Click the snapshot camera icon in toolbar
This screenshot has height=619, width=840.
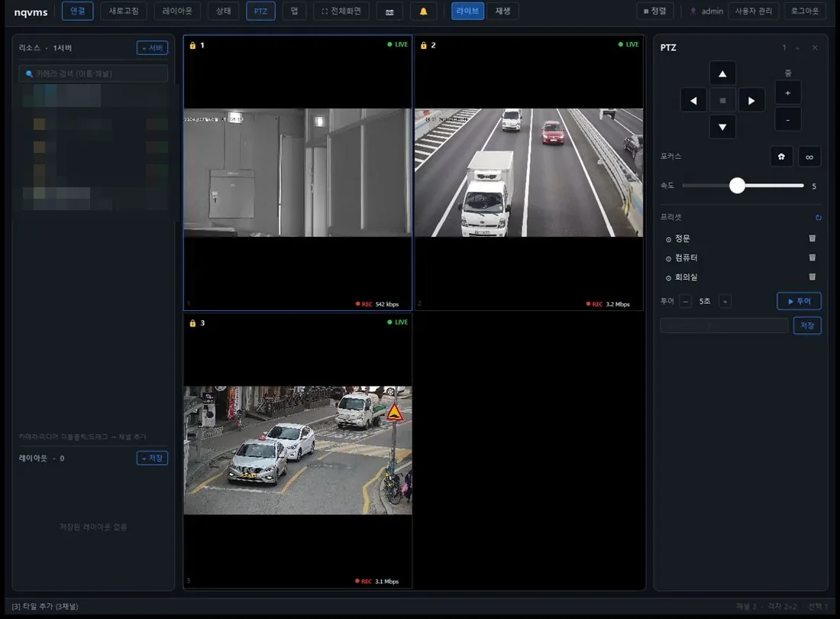[389, 11]
